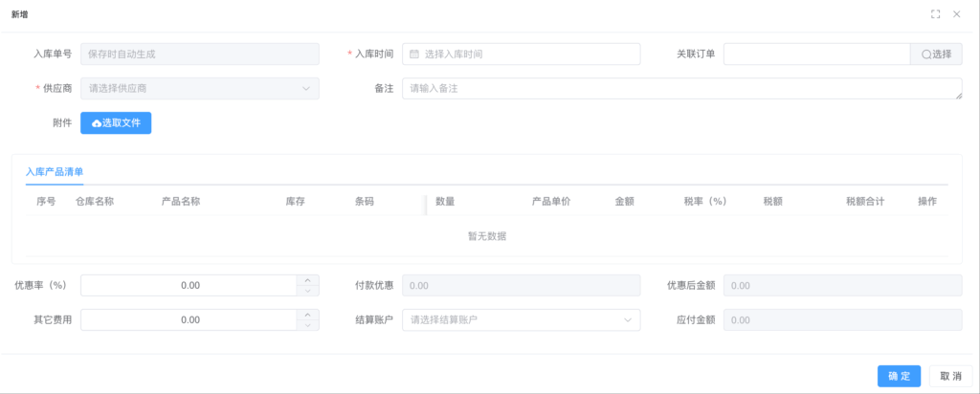Open the 供应商 dropdown
The height and width of the screenshot is (394, 980).
click(x=199, y=89)
